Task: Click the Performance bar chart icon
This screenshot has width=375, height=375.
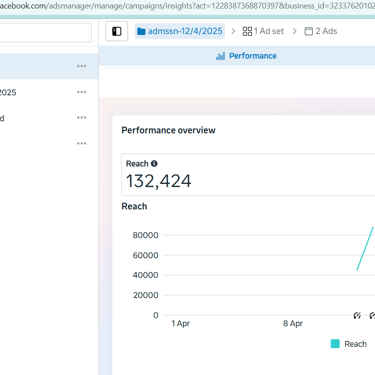Action: (x=220, y=56)
